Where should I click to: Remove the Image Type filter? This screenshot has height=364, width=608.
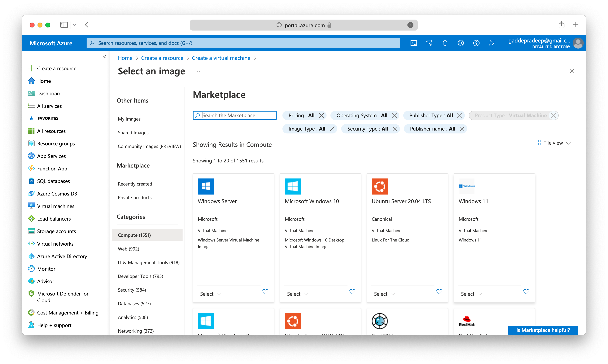point(332,129)
